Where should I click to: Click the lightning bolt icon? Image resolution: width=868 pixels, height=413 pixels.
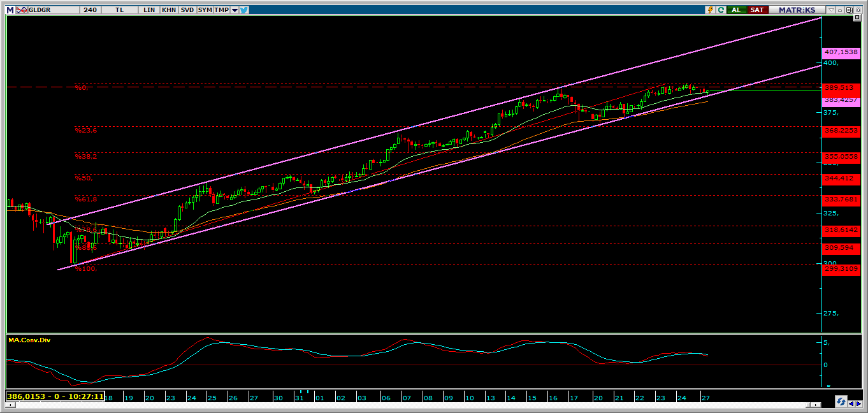pyautogui.click(x=710, y=10)
